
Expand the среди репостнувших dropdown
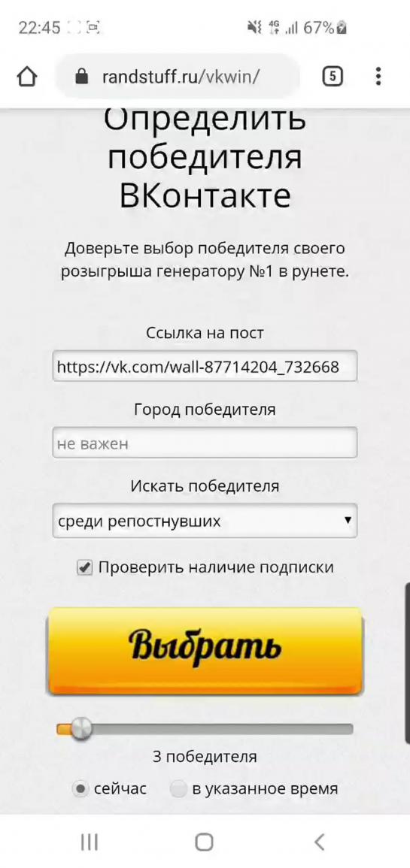(x=205, y=521)
